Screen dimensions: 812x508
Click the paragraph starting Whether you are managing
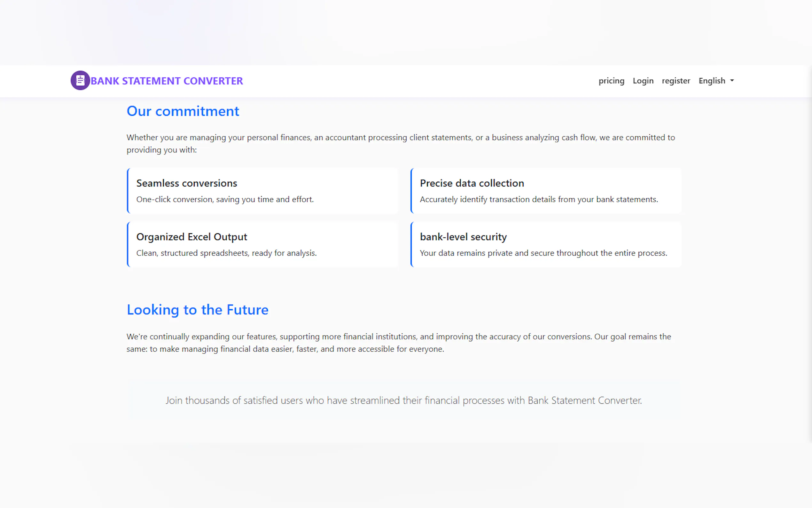click(401, 143)
